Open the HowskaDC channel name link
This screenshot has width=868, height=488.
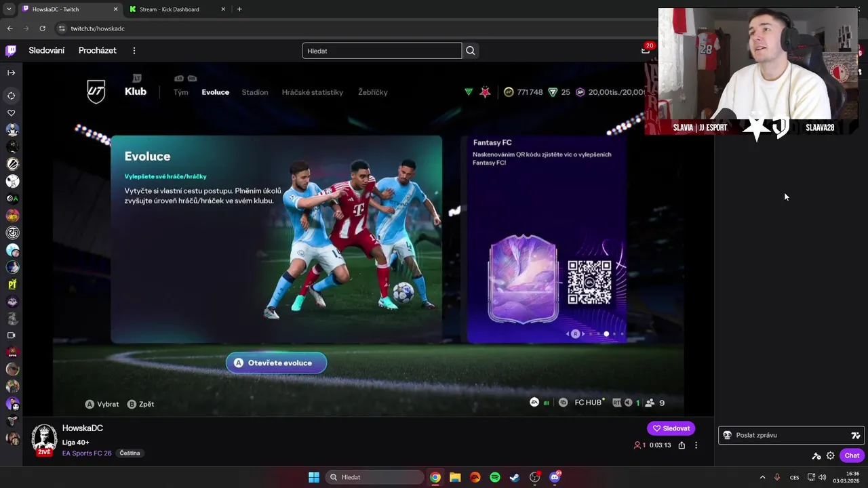click(x=83, y=428)
